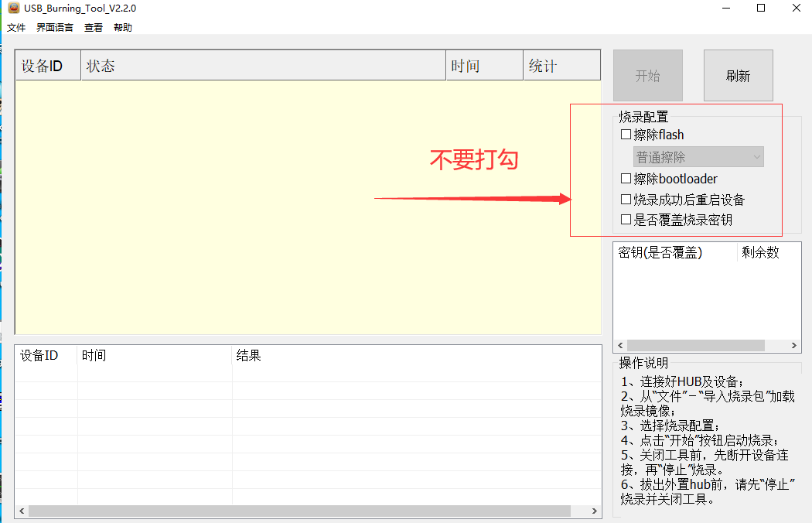
Task: Toggle the 擦除bootloader checkbox
Action: pyautogui.click(x=626, y=178)
